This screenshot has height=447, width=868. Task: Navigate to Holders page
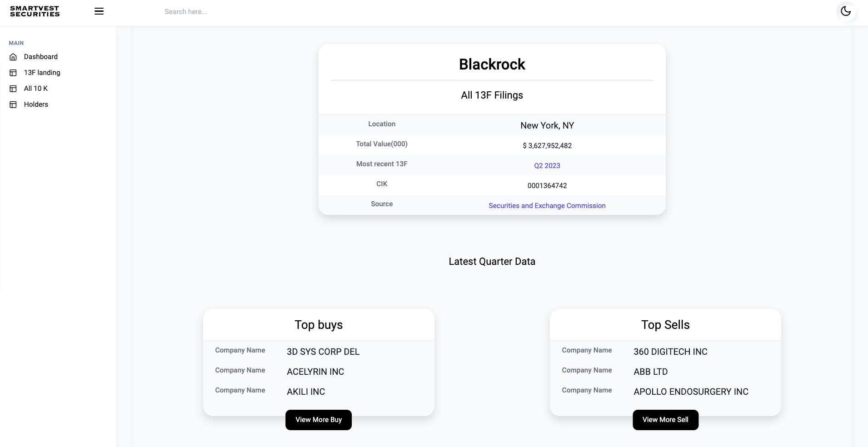pyautogui.click(x=36, y=104)
